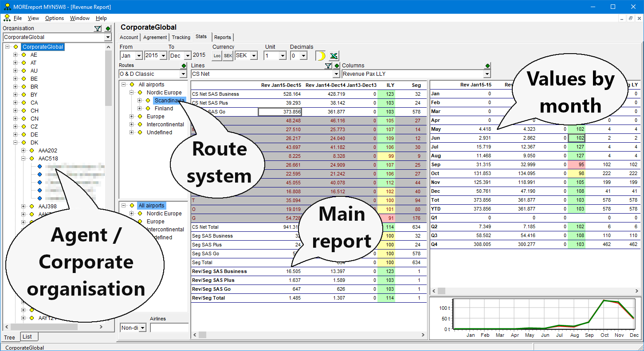This screenshot has height=351, width=644.
Task: Click the green dot button above Routes dropdown
Action: [184, 66]
